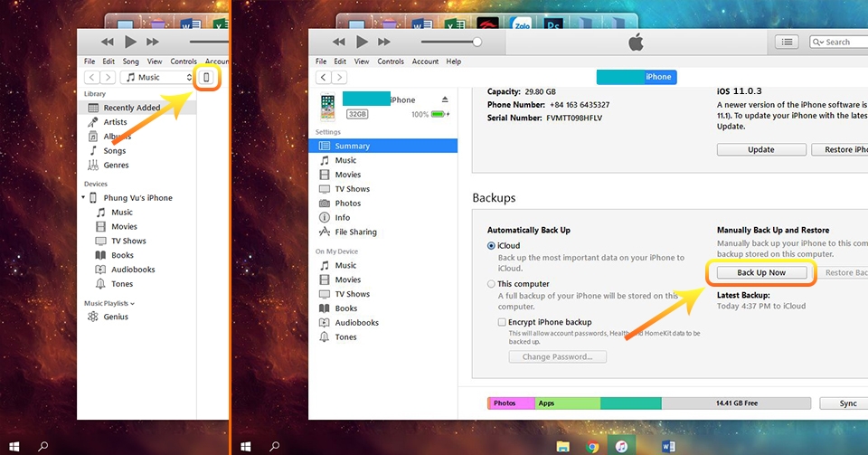868x455 pixels.
Task: Open the Account menu in right iTunes window
Action: pyautogui.click(x=425, y=62)
